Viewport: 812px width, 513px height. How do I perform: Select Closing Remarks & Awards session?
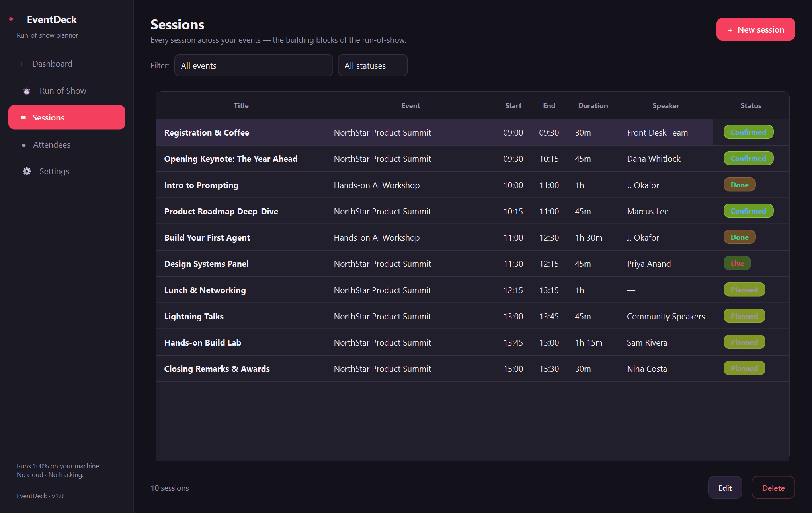(x=472, y=369)
